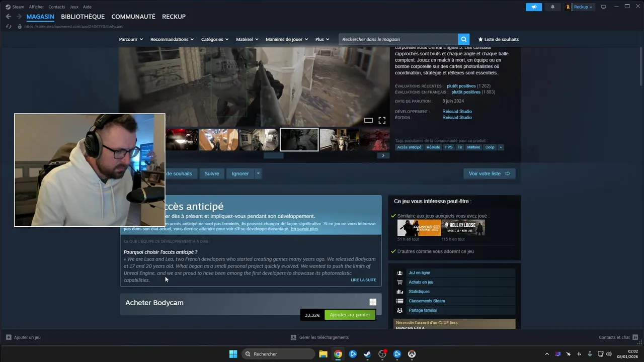This screenshot has height=362, width=644.
Task: Click the Achats en jeu cart icon
Action: [x=399, y=282]
